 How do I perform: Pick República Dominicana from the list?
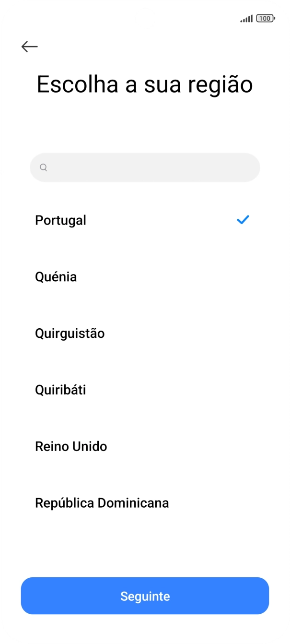[x=102, y=503]
